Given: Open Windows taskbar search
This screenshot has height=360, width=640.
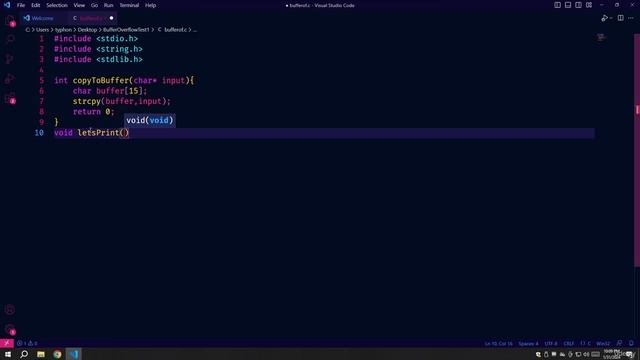Looking at the screenshot, I should 24,354.
